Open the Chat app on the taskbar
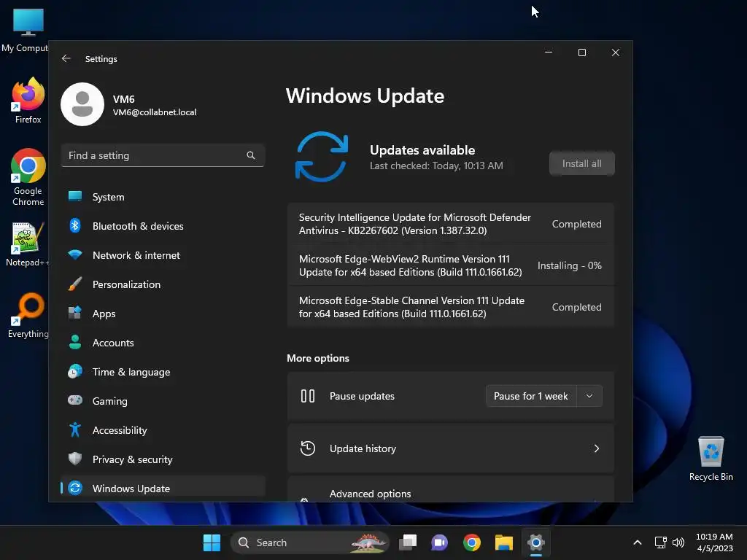The image size is (747, 560). pos(439,542)
